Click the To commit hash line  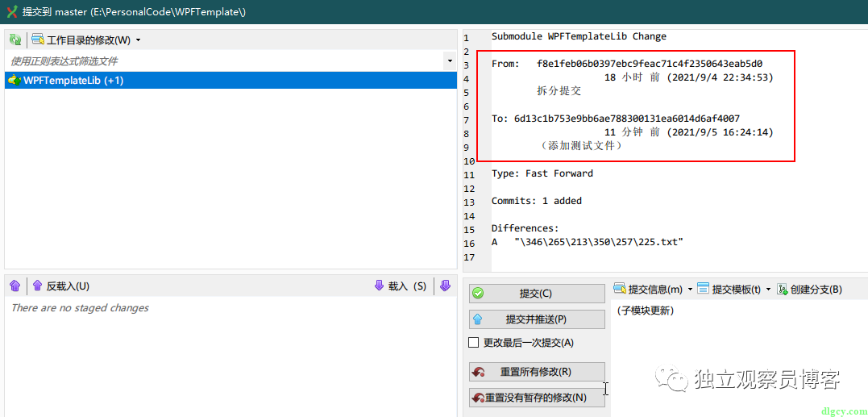coord(616,119)
